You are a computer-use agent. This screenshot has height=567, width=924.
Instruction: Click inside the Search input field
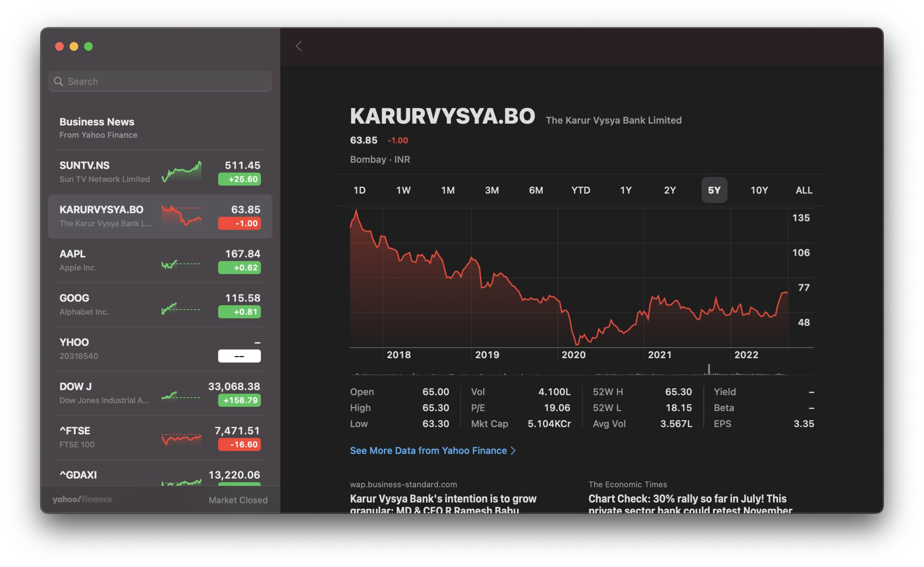(135, 81)
